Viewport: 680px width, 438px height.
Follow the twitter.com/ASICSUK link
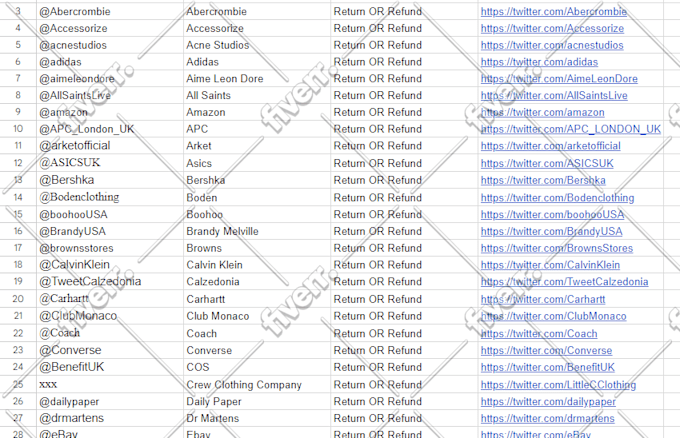[547, 163]
